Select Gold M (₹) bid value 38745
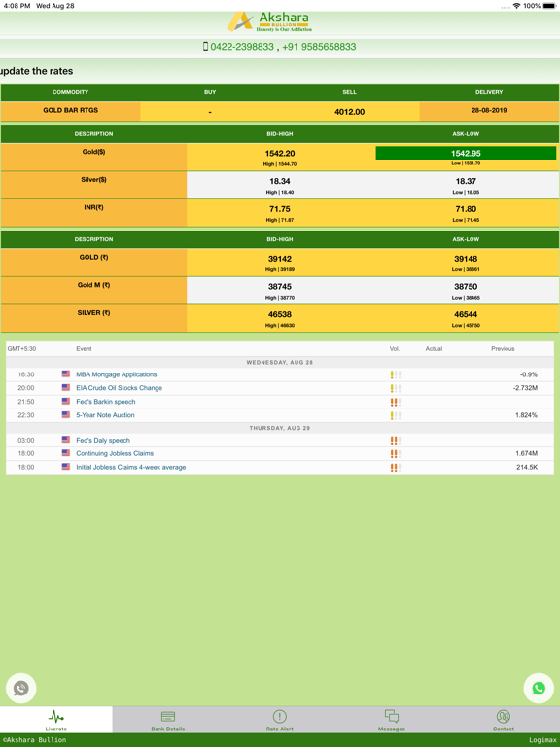The height and width of the screenshot is (747, 560). tap(280, 287)
